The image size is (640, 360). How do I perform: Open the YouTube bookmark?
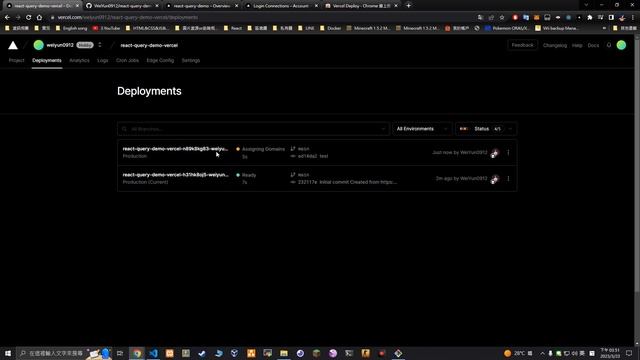point(107,28)
